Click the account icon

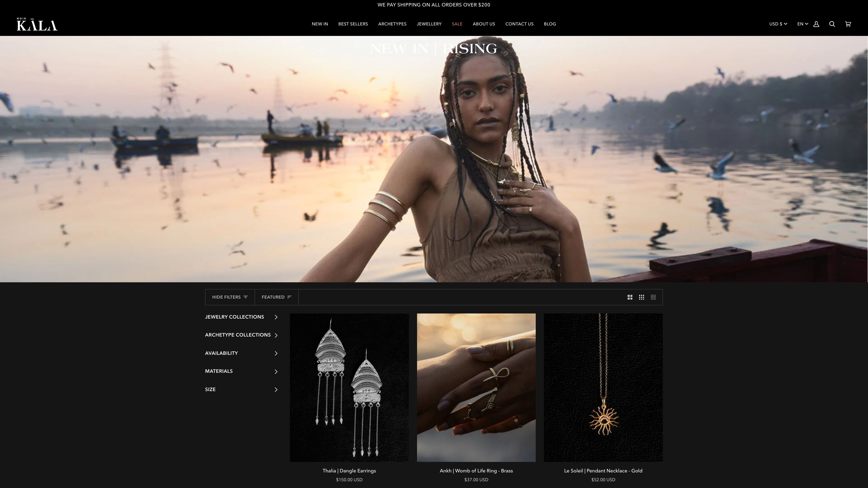pyautogui.click(x=816, y=24)
